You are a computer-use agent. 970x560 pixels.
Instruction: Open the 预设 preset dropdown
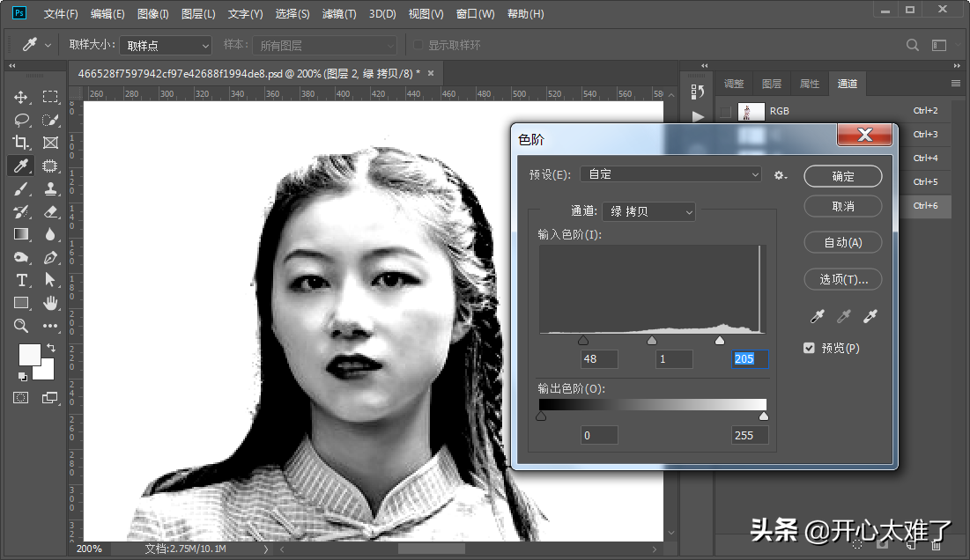(x=670, y=174)
